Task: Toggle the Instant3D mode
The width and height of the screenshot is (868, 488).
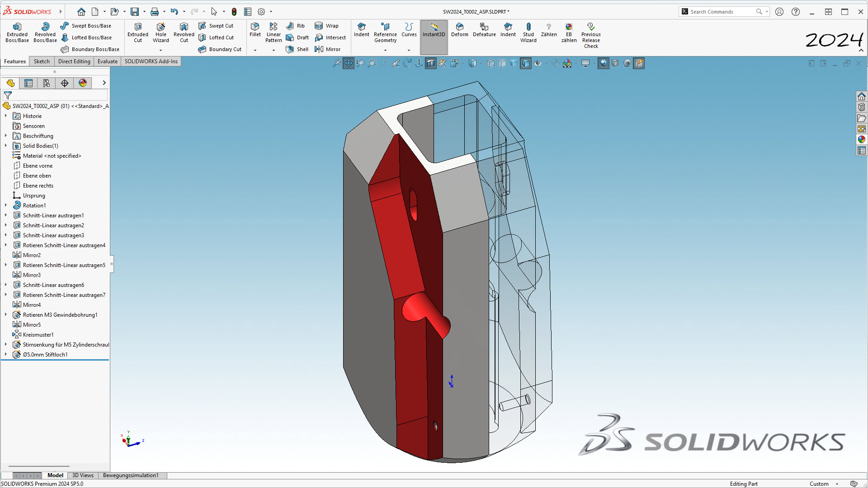Action: (x=434, y=30)
